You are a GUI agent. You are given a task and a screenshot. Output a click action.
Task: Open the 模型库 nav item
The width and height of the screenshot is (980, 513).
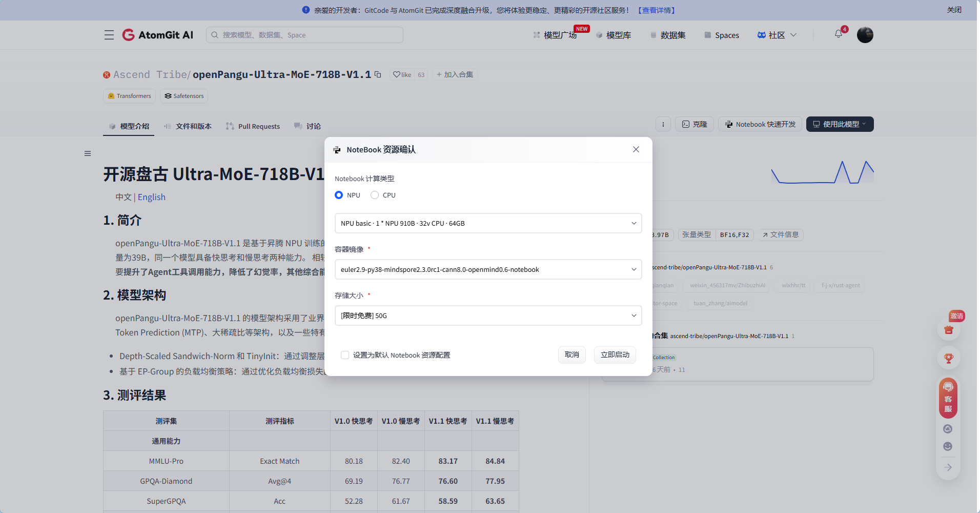[x=614, y=35]
